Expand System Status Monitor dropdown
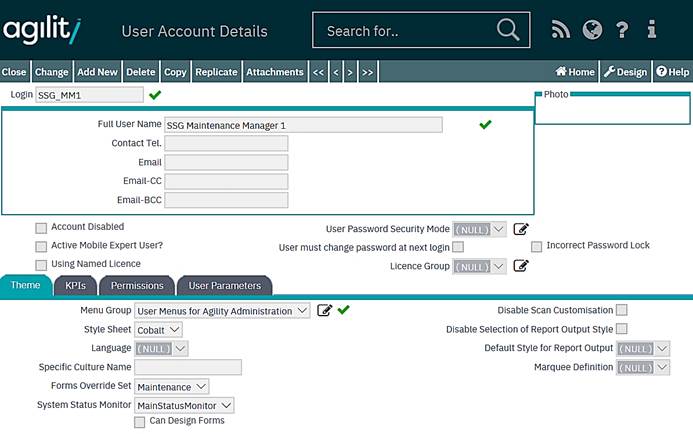The width and height of the screenshot is (693, 434). 184,405
